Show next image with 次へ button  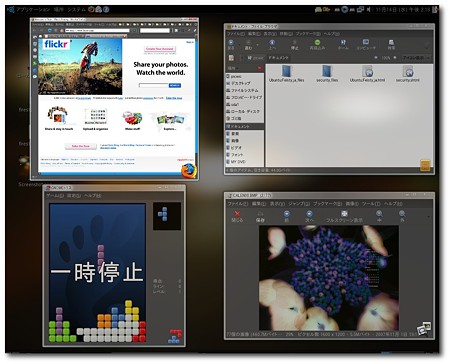(309, 216)
